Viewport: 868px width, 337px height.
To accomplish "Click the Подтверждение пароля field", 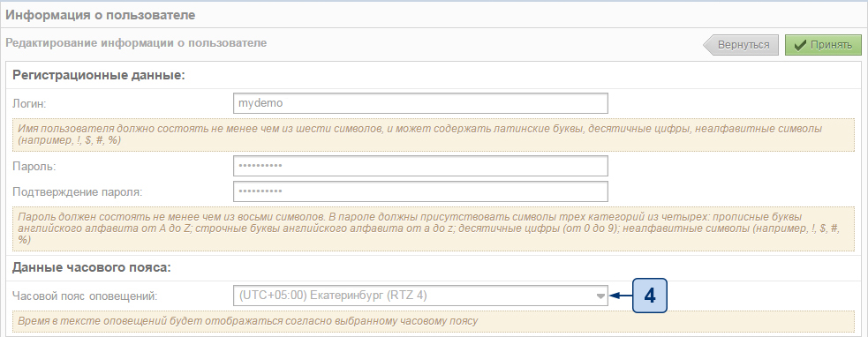I will tap(420, 191).
